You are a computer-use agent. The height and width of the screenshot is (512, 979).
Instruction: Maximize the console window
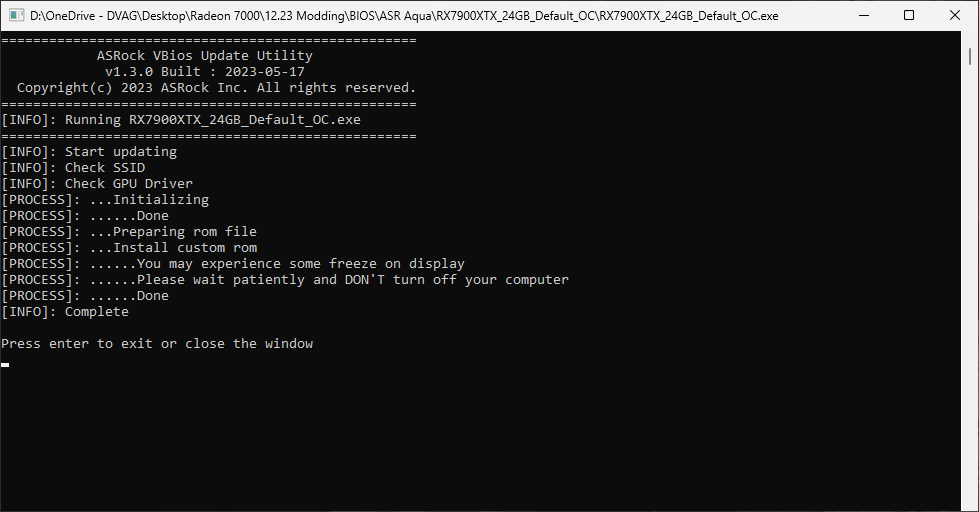(908, 16)
